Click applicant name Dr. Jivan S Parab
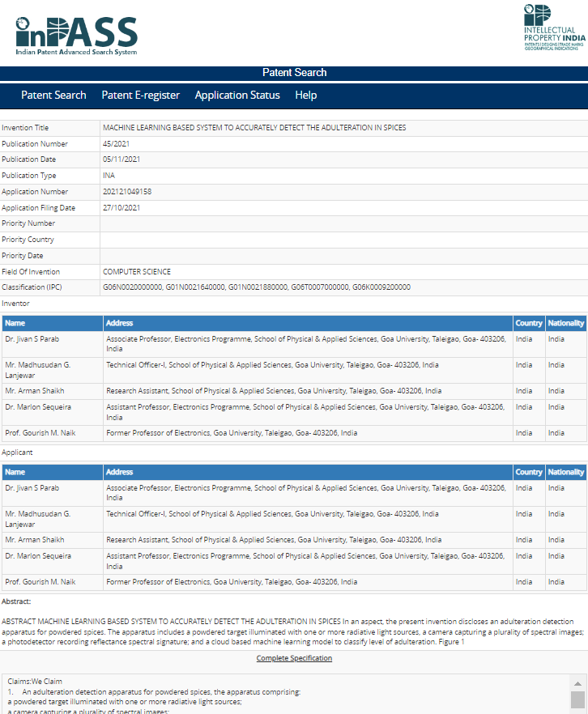Viewport: 588px width, 714px height. coord(32,488)
